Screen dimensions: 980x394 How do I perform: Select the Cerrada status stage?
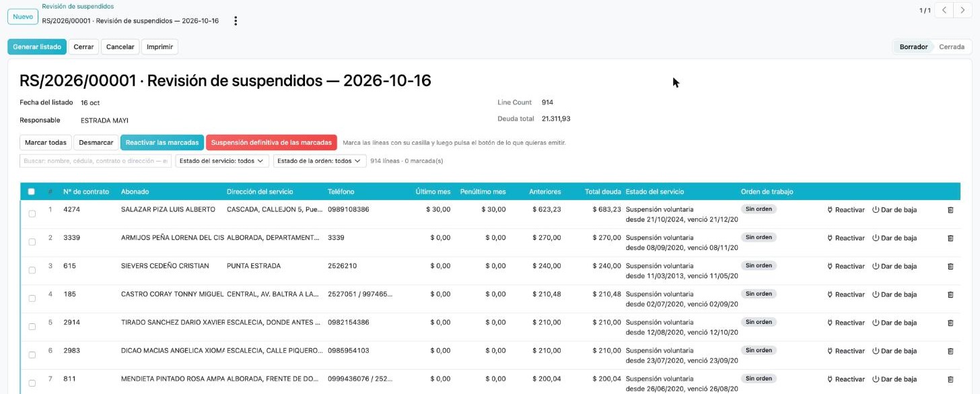point(952,47)
